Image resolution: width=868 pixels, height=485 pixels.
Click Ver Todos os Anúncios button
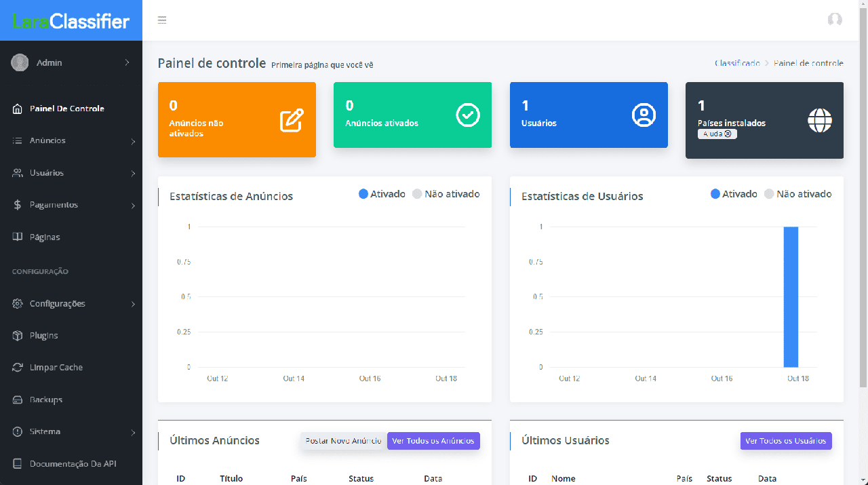click(x=433, y=441)
